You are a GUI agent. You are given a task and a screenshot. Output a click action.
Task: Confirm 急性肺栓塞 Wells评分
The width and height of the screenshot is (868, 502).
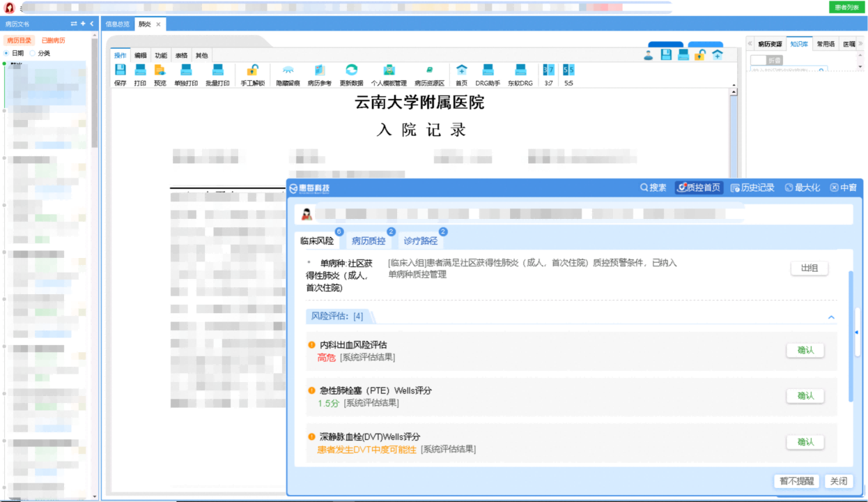pyautogui.click(x=805, y=395)
